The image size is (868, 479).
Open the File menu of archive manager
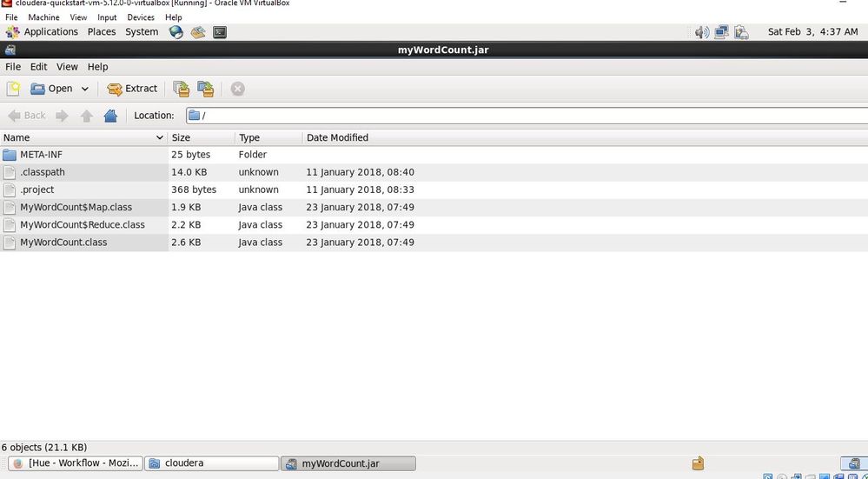[x=13, y=66]
